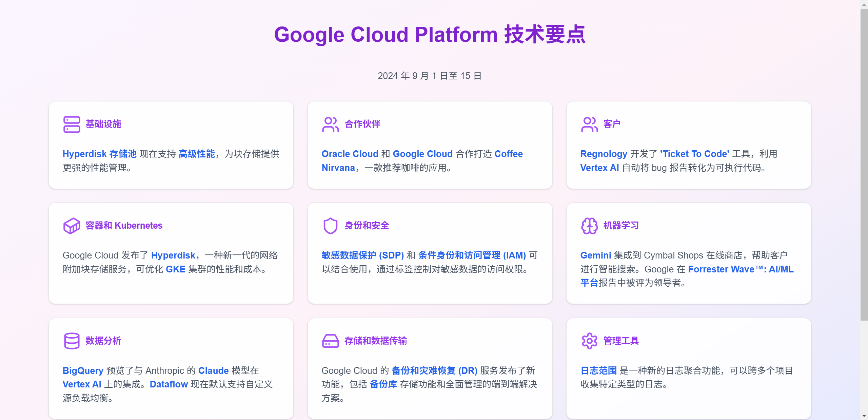Open the BigQuery link
Screen dimensions: 868x420
[x=82, y=370]
